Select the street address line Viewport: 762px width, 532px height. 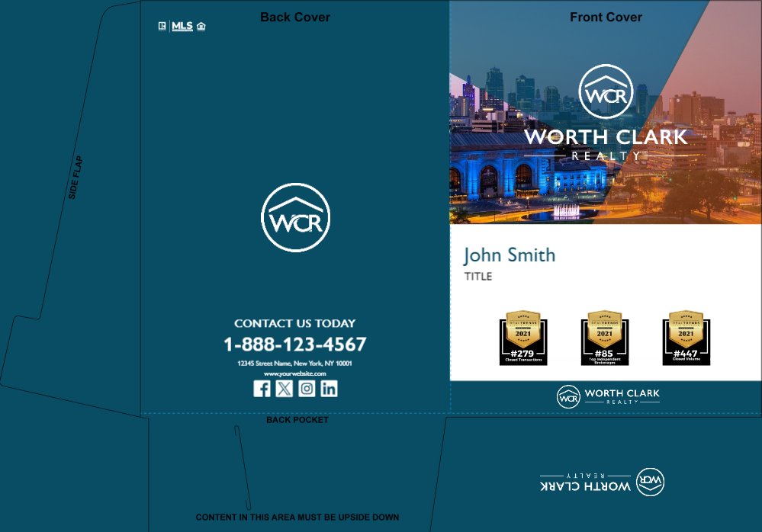(294, 364)
